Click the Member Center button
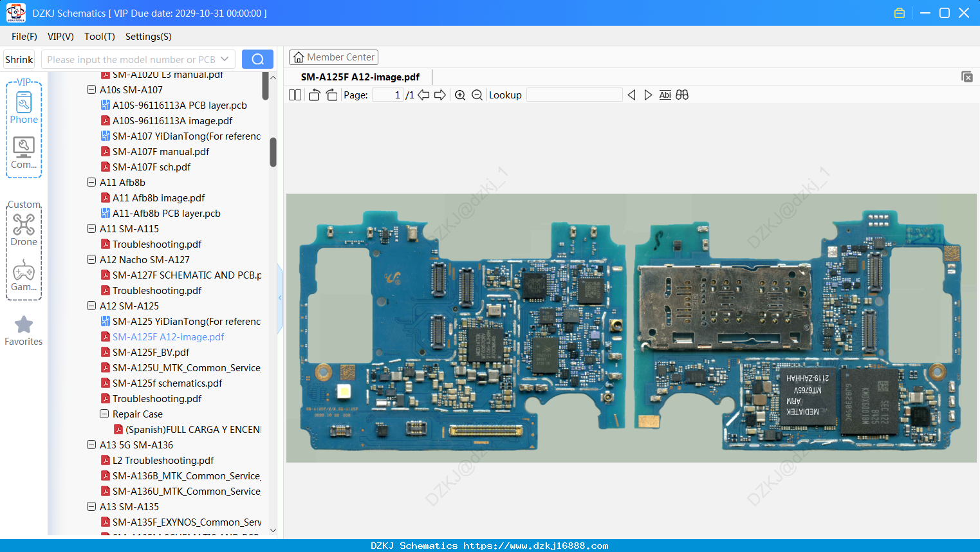Image resolution: width=980 pixels, height=552 pixels. click(333, 57)
